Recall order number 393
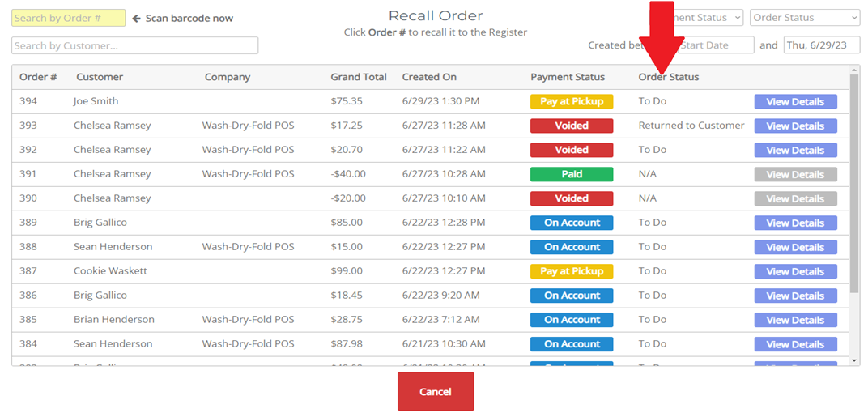 coord(28,126)
